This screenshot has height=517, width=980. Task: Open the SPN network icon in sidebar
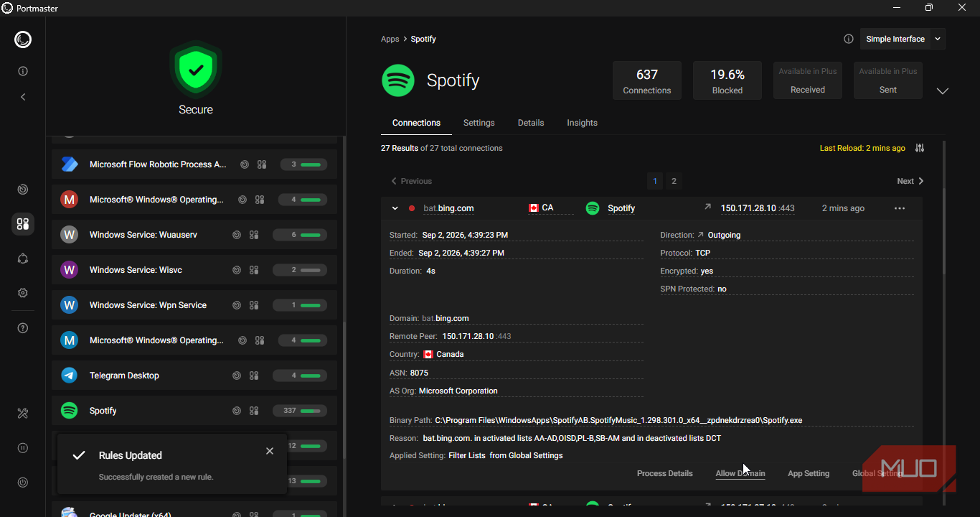(x=23, y=258)
